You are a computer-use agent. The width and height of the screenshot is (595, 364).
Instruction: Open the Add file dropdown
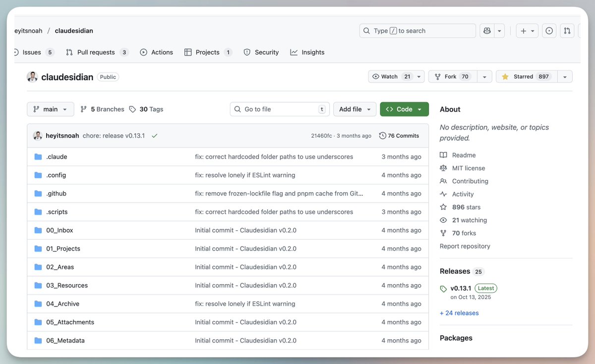(355, 109)
